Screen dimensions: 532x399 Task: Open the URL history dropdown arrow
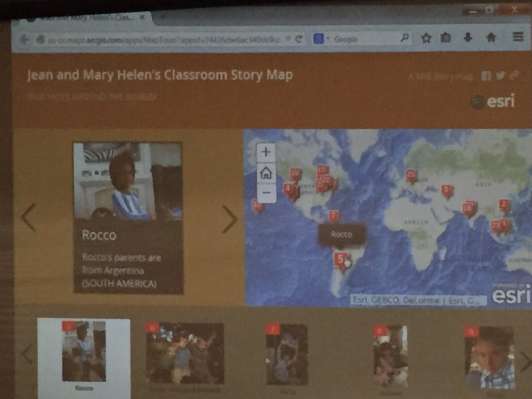pos(287,39)
